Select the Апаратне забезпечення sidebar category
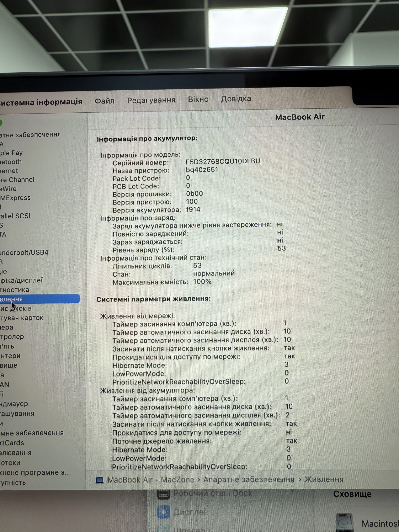 pyautogui.click(x=30, y=135)
